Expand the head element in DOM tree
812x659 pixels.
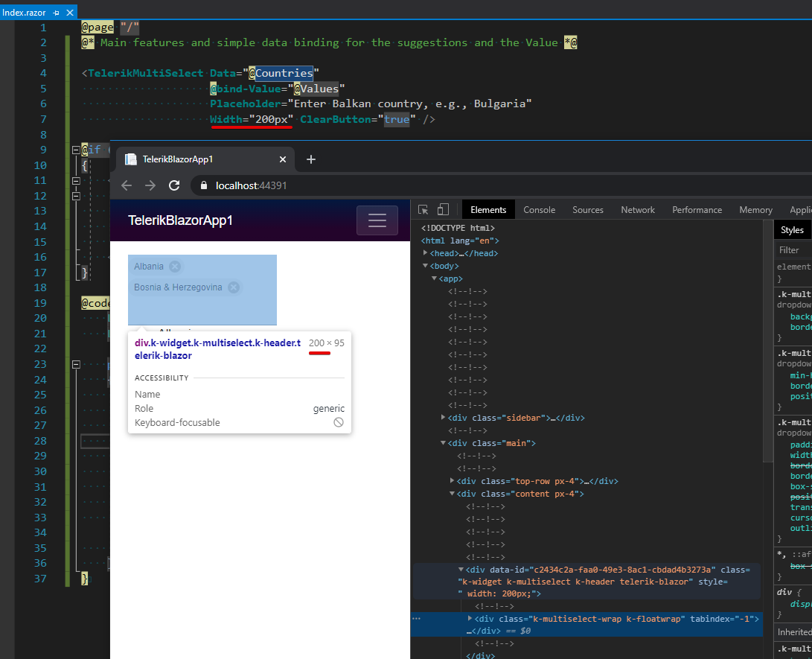point(426,253)
